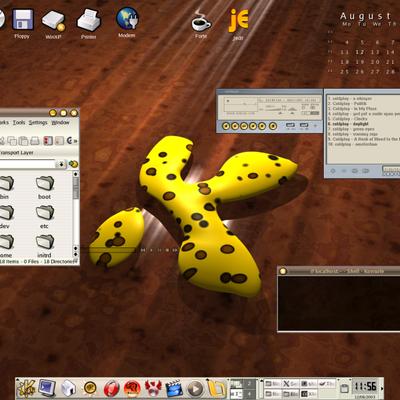This screenshot has height=400, width=400.
Task: Click Previous track in the music player
Action: pos(226,126)
